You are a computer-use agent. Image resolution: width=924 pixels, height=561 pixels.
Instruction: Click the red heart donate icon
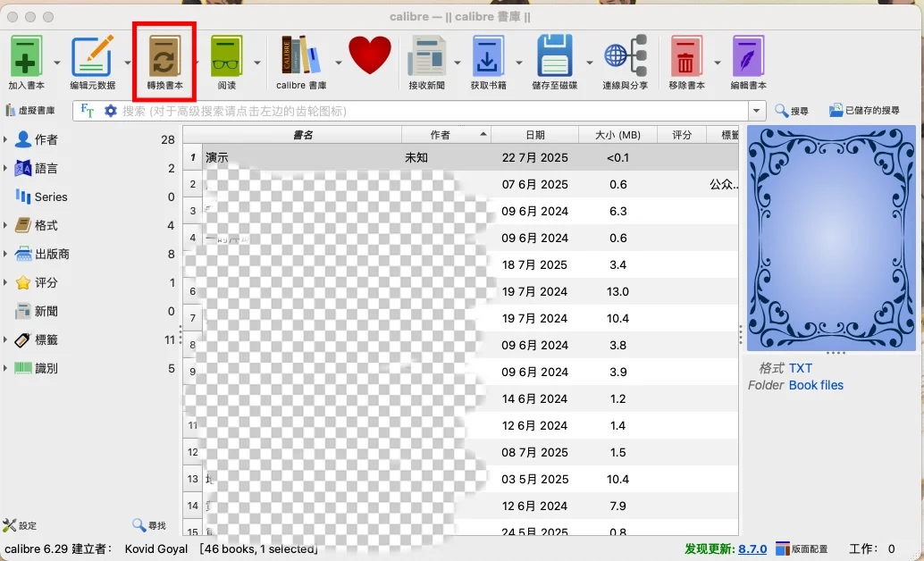click(370, 55)
